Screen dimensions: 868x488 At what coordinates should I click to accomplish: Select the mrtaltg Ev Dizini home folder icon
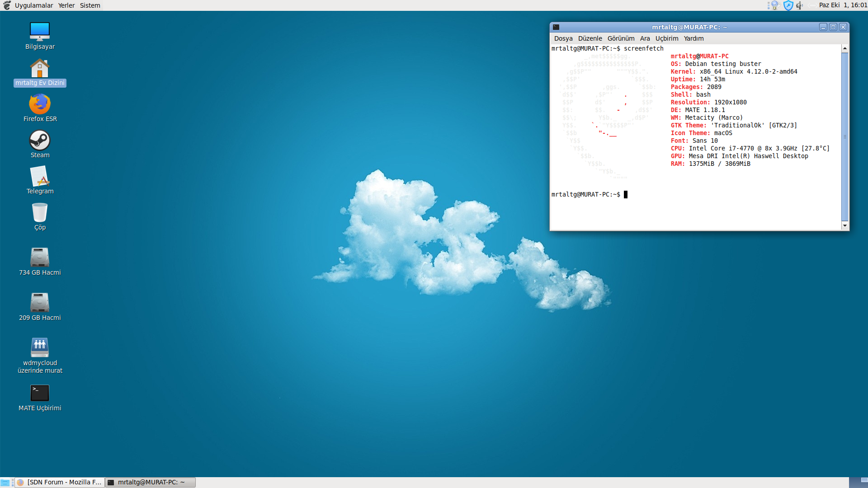point(40,69)
